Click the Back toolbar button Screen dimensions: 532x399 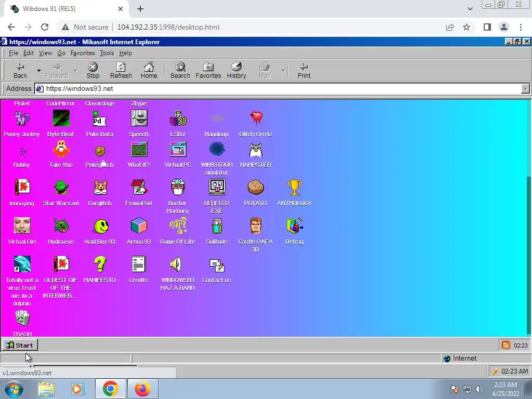click(20, 71)
